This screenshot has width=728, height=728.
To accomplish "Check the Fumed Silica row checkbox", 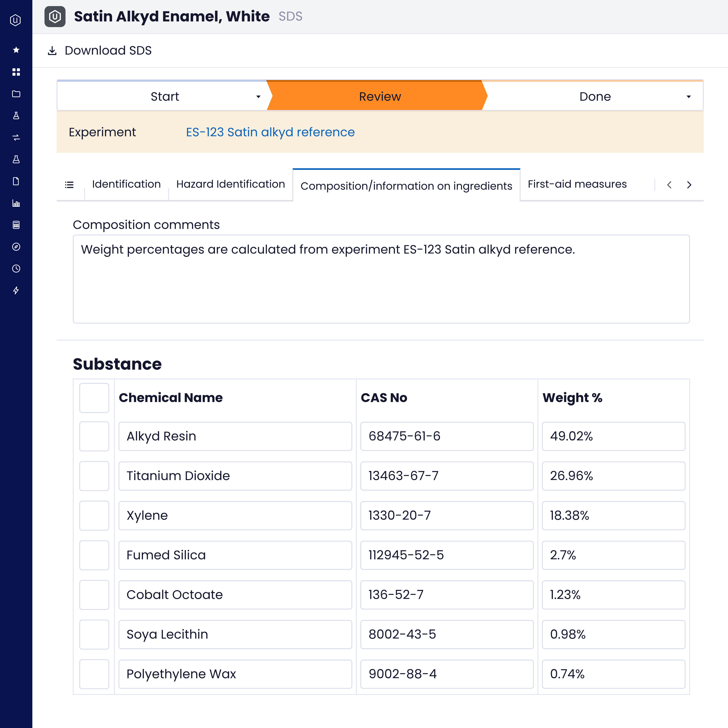I will pyautogui.click(x=94, y=556).
